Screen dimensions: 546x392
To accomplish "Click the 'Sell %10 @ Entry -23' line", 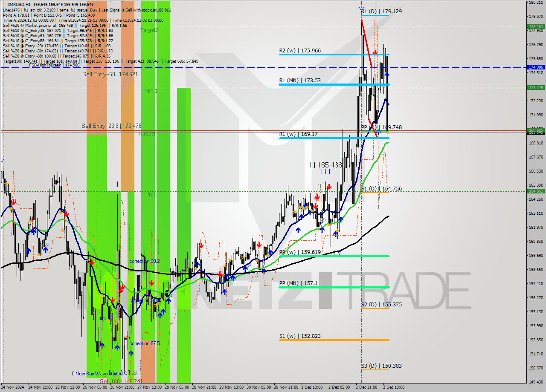I will click(x=57, y=46).
